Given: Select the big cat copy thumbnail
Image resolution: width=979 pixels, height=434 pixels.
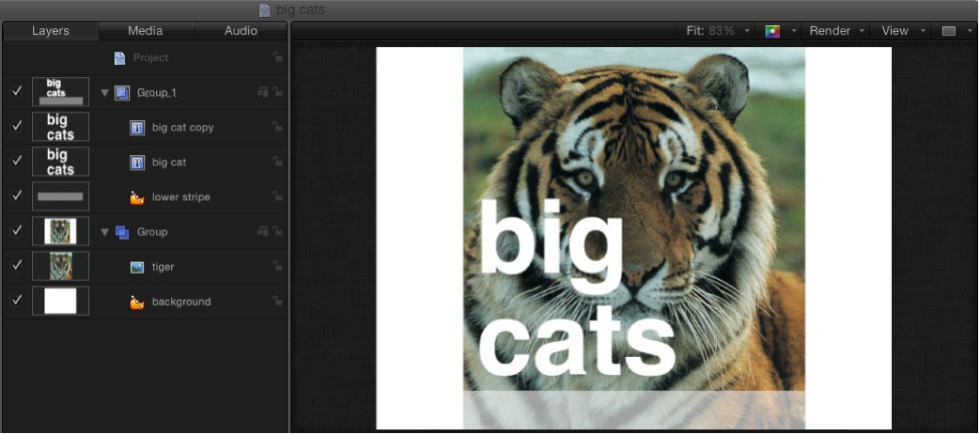Looking at the screenshot, I should 61,127.
